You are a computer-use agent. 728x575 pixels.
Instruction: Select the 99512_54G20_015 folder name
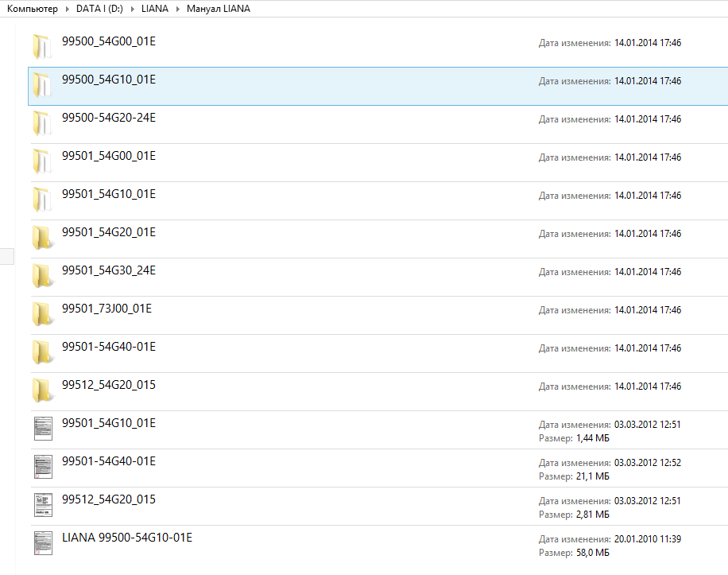[109, 385]
